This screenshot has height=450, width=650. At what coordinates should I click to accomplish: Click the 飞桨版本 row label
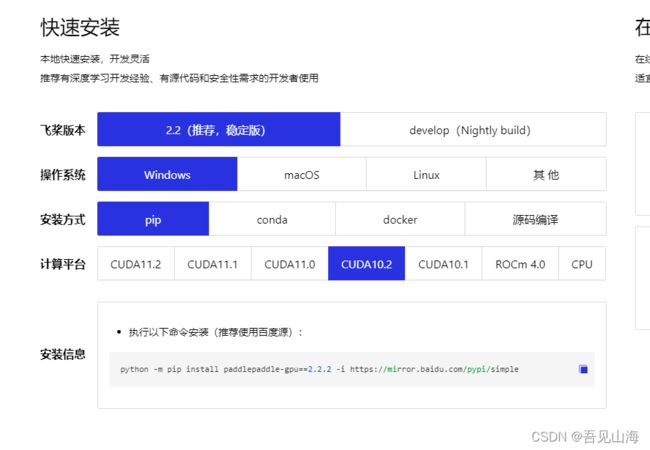[63, 130]
